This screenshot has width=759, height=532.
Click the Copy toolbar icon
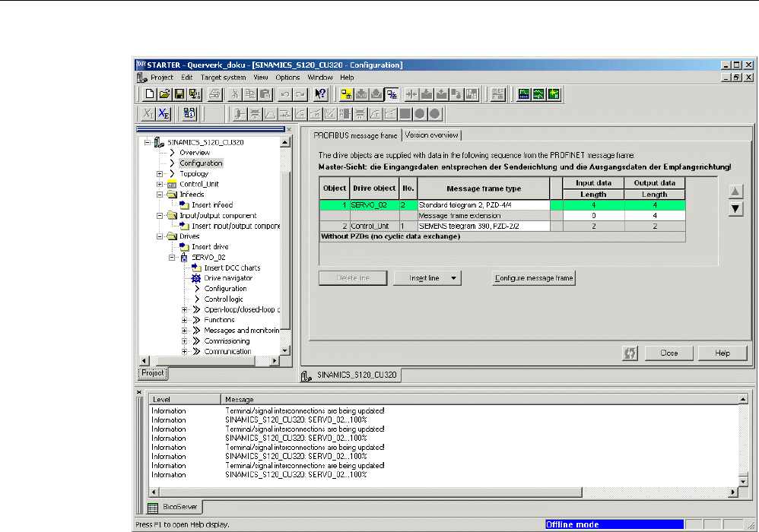pos(250,94)
